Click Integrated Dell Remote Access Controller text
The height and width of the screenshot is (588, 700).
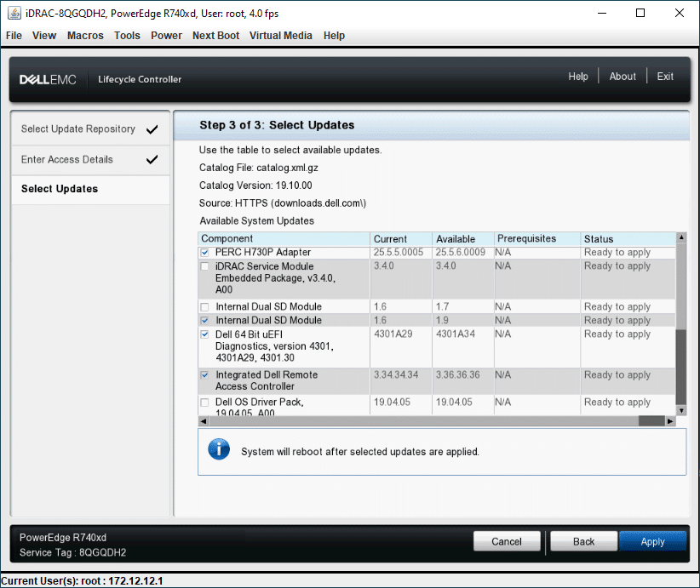click(x=267, y=380)
